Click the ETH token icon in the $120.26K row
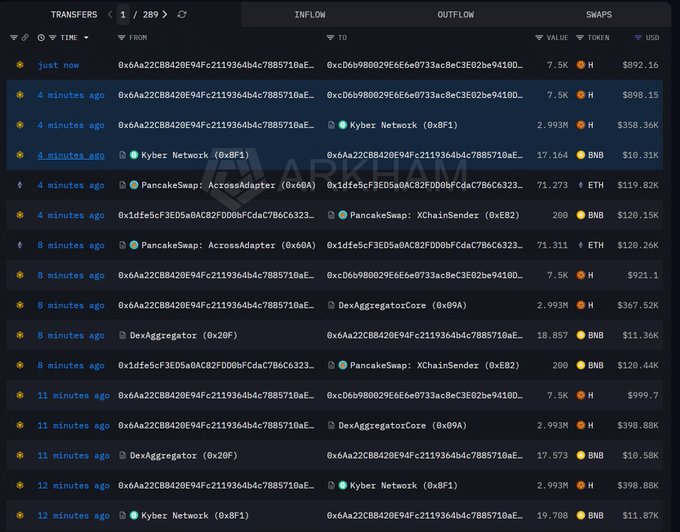 click(581, 245)
